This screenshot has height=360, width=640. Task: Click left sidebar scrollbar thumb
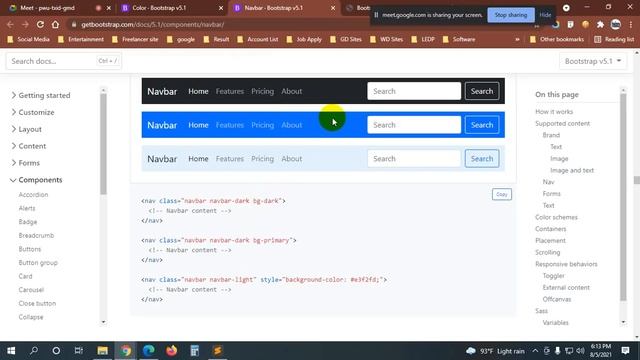click(x=103, y=144)
